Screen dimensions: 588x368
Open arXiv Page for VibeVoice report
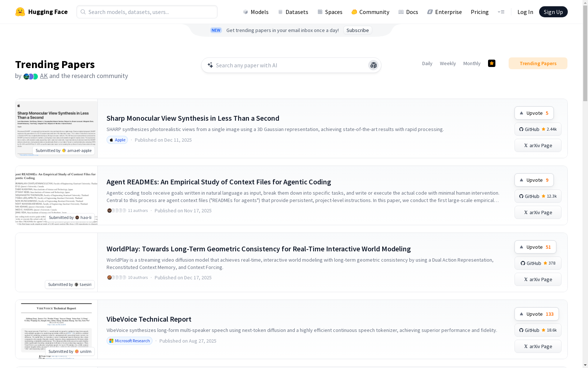pyautogui.click(x=538, y=346)
